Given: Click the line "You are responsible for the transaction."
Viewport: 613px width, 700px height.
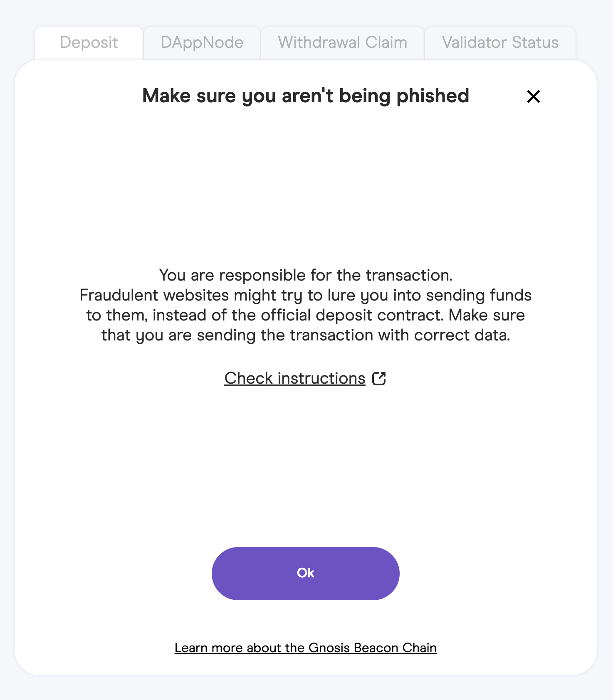Looking at the screenshot, I should (305, 275).
